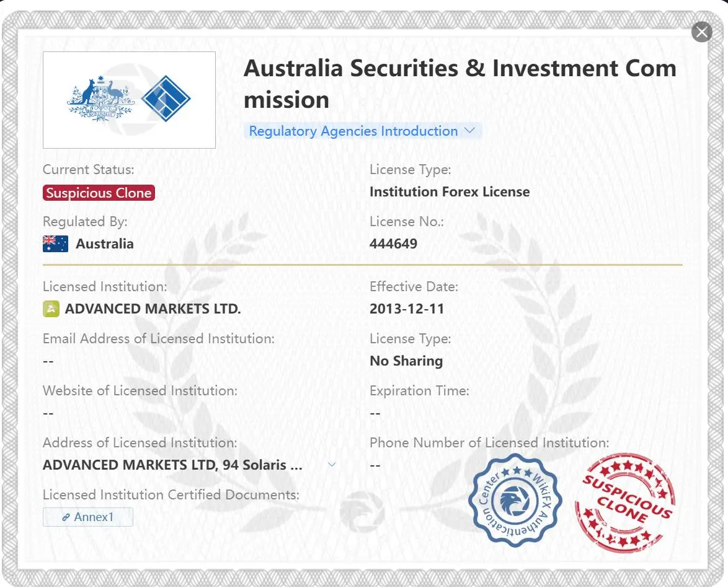Viewport: 728px width, 588px height.
Task: Click the ADVANCED MARKETS LTD. institution name
Action: [153, 309]
